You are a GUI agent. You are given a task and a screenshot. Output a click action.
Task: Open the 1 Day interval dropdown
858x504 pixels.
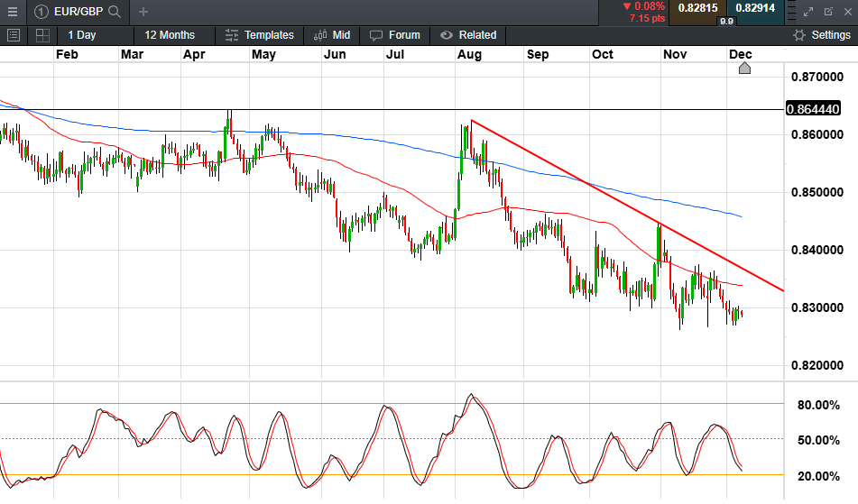coord(81,35)
